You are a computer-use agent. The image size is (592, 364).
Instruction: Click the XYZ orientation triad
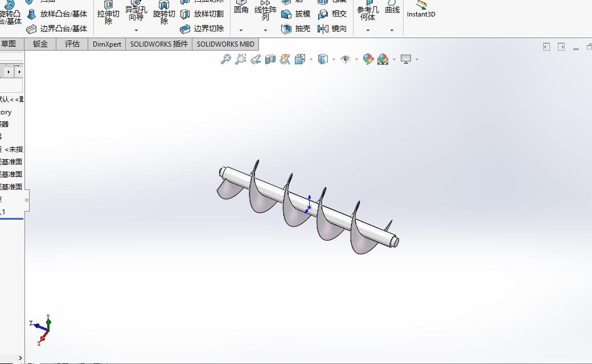point(41,330)
